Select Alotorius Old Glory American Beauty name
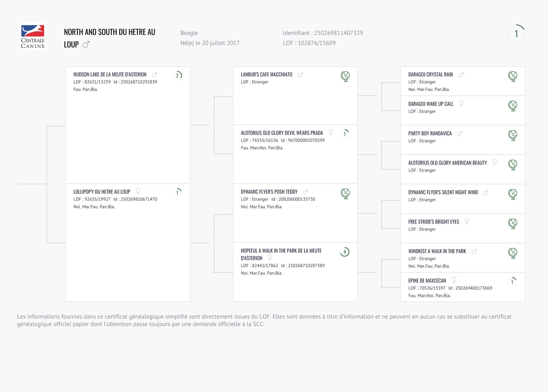548x392 pixels. click(x=447, y=163)
